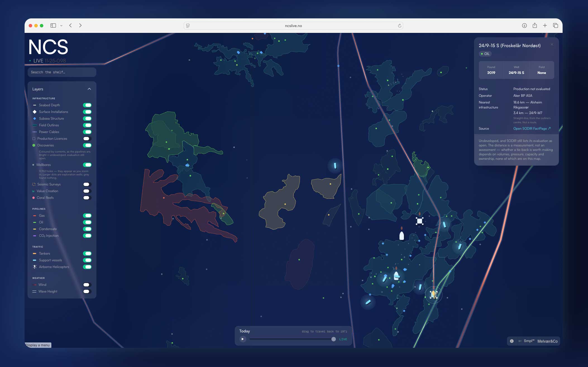Open SODIR FactPage link
This screenshot has height=367, width=588.
click(532, 129)
